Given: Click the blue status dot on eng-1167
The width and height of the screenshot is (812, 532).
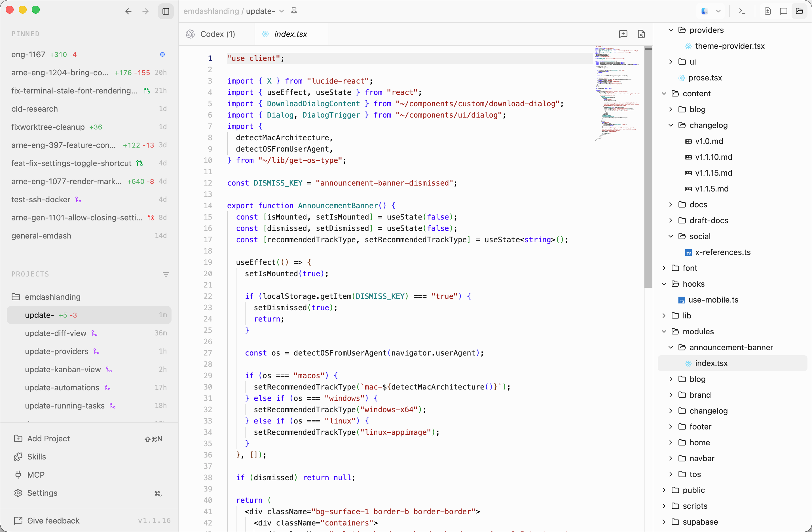Looking at the screenshot, I should (162, 54).
